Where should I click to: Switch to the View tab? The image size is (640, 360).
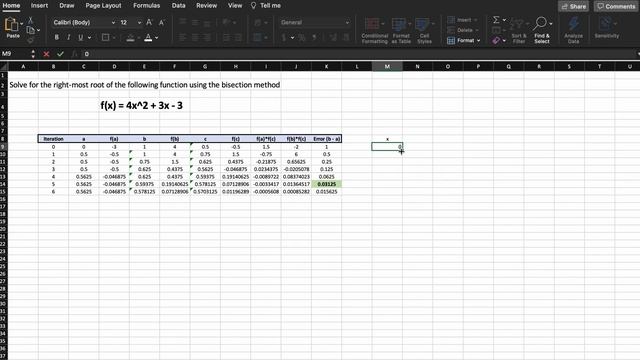[235, 6]
